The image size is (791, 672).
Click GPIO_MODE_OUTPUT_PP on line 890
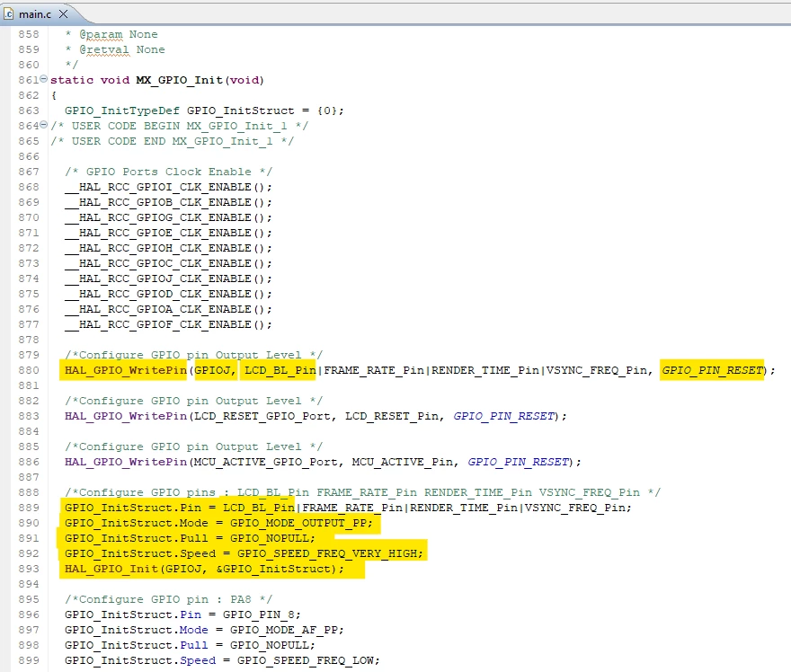298,523
